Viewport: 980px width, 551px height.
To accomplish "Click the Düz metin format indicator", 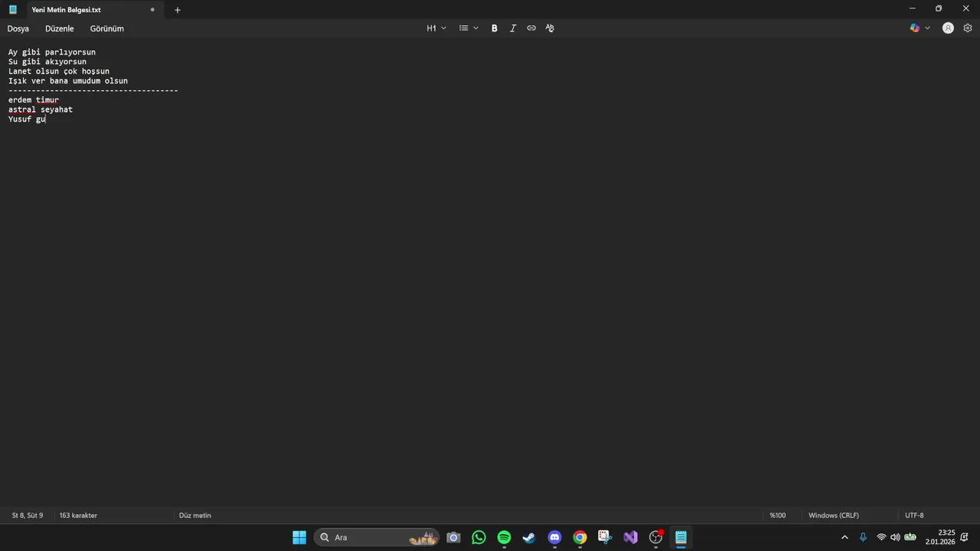I will pyautogui.click(x=195, y=516).
